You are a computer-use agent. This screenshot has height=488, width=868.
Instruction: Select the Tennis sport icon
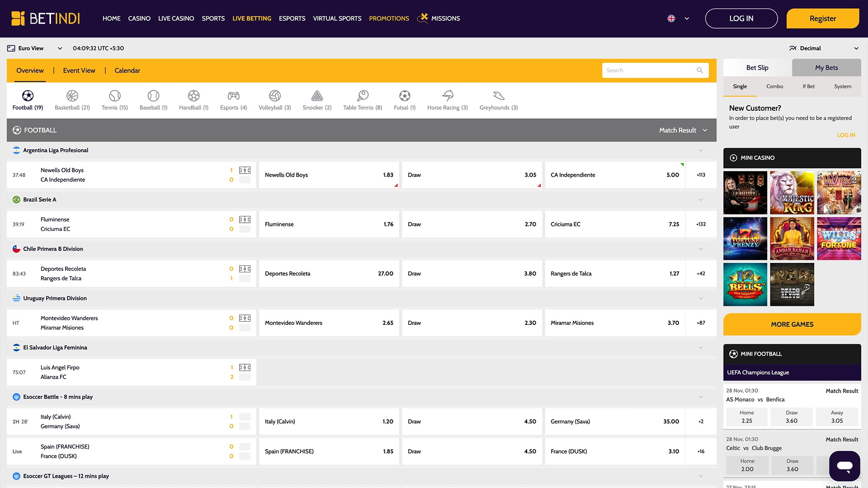(x=115, y=96)
